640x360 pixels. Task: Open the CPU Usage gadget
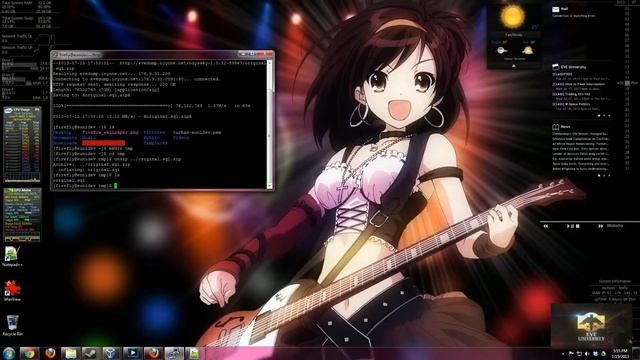pyautogui.click(x=22, y=144)
